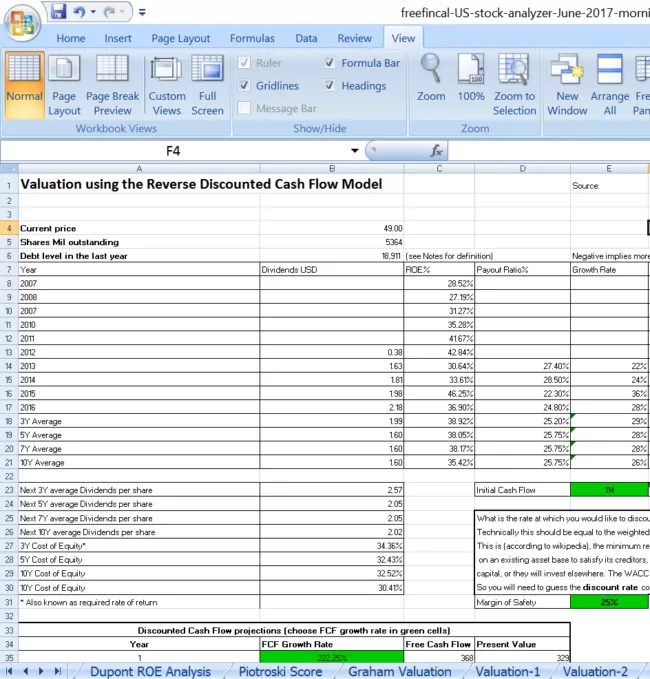Click the Current price value cell
The height and width of the screenshot is (679, 650).
tap(332, 229)
